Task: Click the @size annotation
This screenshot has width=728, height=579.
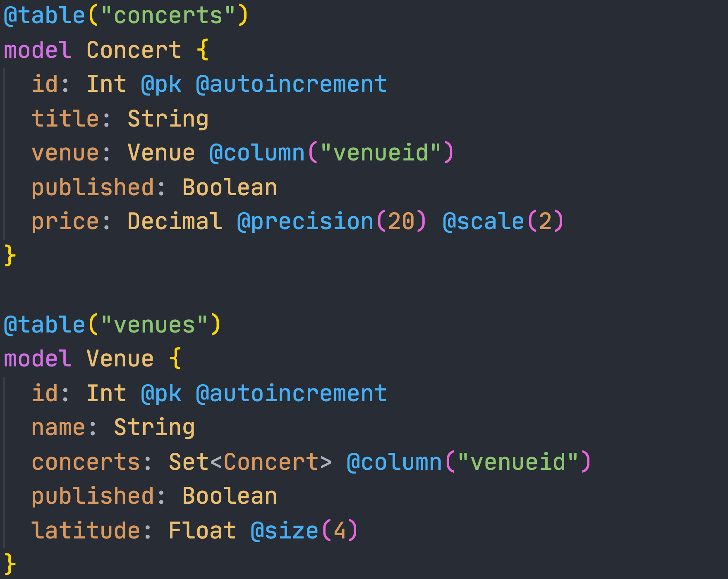Action: (x=285, y=531)
